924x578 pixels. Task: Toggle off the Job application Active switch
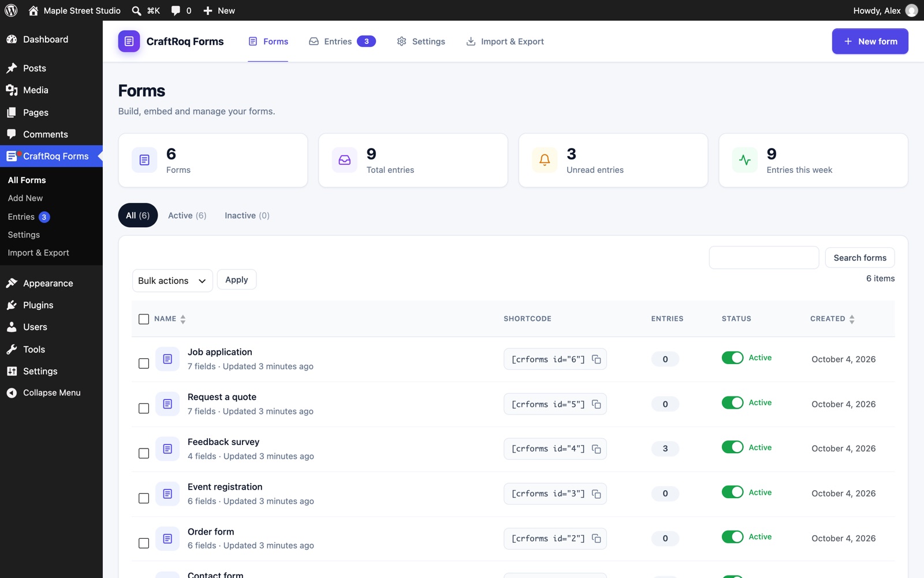732,358
